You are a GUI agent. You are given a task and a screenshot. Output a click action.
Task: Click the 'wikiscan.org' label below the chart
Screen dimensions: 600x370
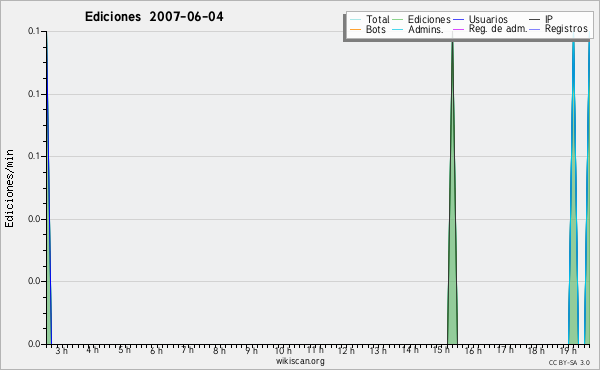point(300,361)
